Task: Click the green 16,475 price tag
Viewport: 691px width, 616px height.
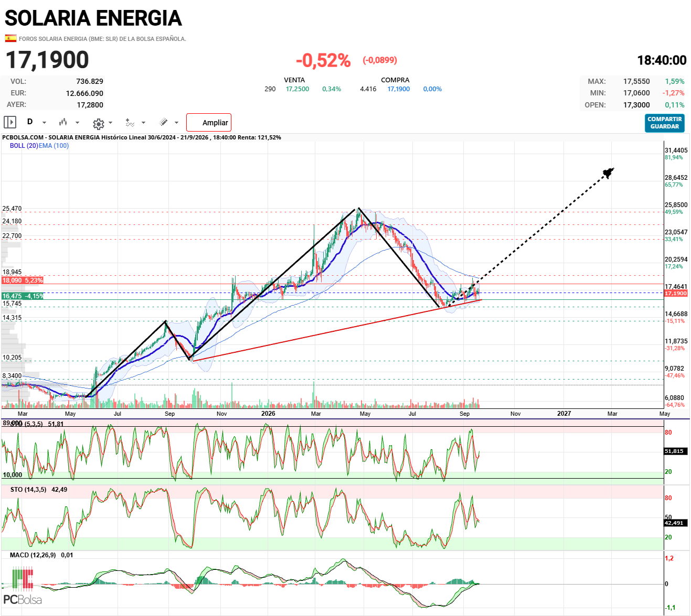Action: [x=22, y=296]
